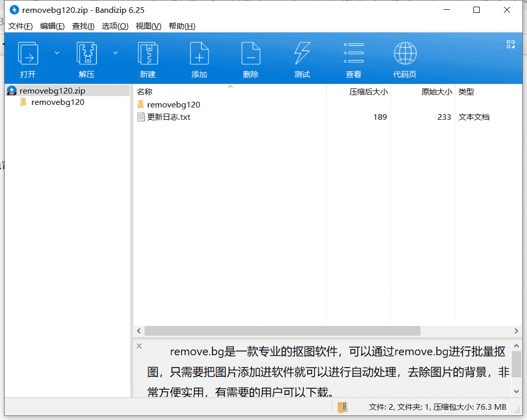Click the Code page (代码页) globe icon

click(x=405, y=53)
